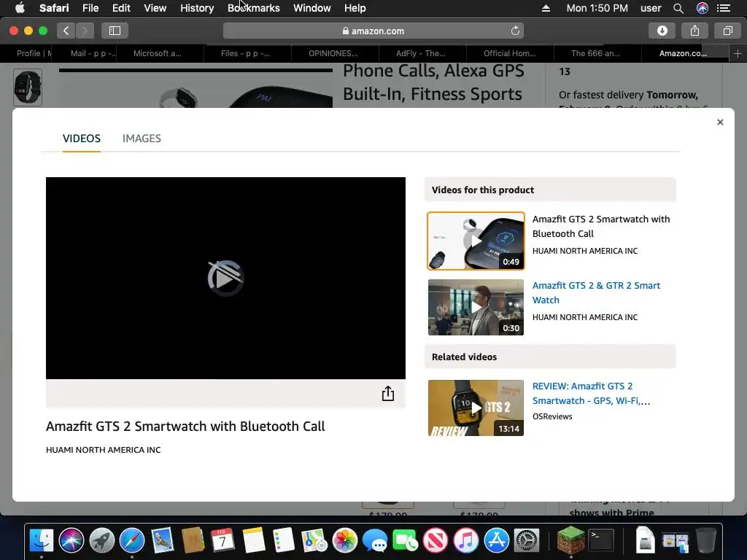Open App Store from the Dock
The image size is (747, 560).
[x=496, y=540]
